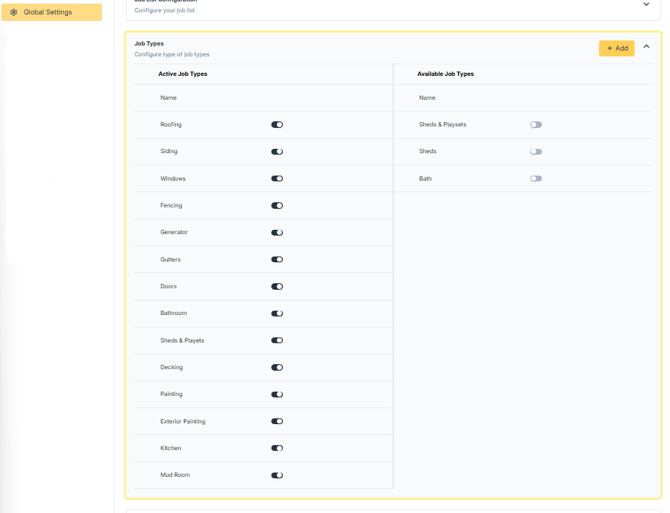Image resolution: width=670 pixels, height=513 pixels.
Task: Enable the Bath job type toggle
Action: coord(536,179)
